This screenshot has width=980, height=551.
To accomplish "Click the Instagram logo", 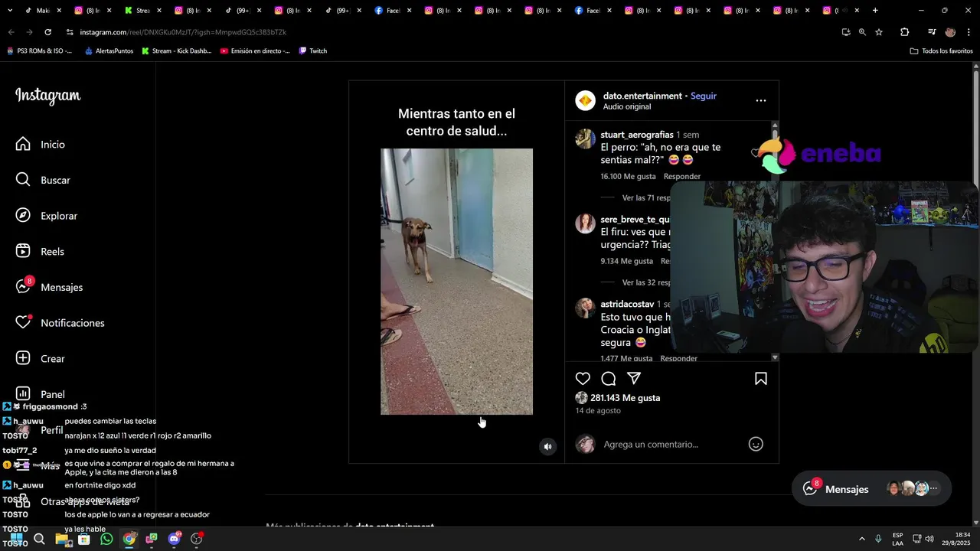I will click(47, 96).
